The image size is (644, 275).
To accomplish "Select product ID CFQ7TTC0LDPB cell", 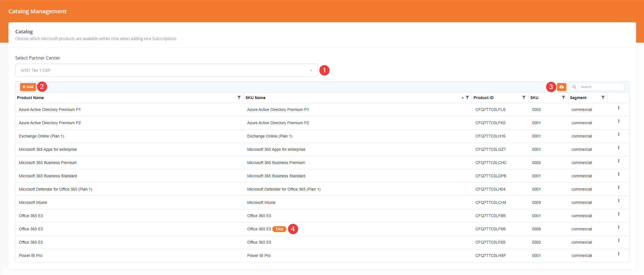I will (491, 176).
